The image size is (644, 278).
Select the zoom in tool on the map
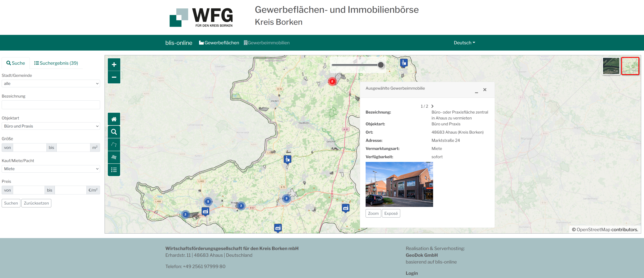114,64
